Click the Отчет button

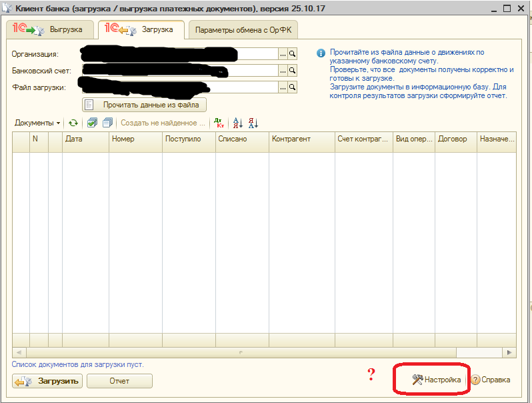[x=119, y=381]
